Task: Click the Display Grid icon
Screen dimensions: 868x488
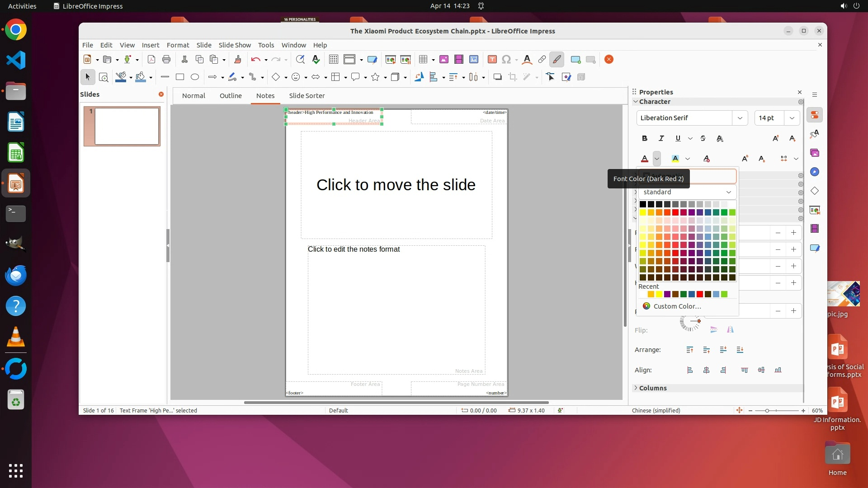Action: coord(334,59)
